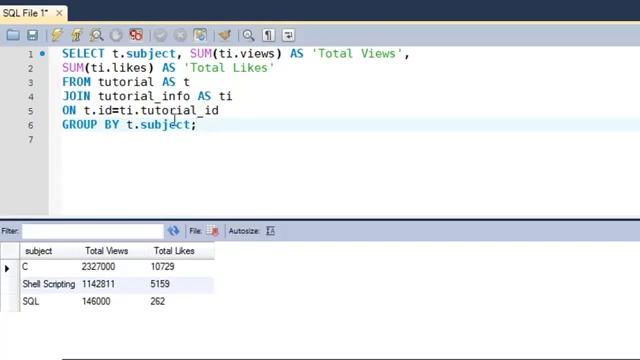The width and height of the screenshot is (640, 360).
Task: Run Explain plan magnifier-lightning icon
Action: point(96,36)
